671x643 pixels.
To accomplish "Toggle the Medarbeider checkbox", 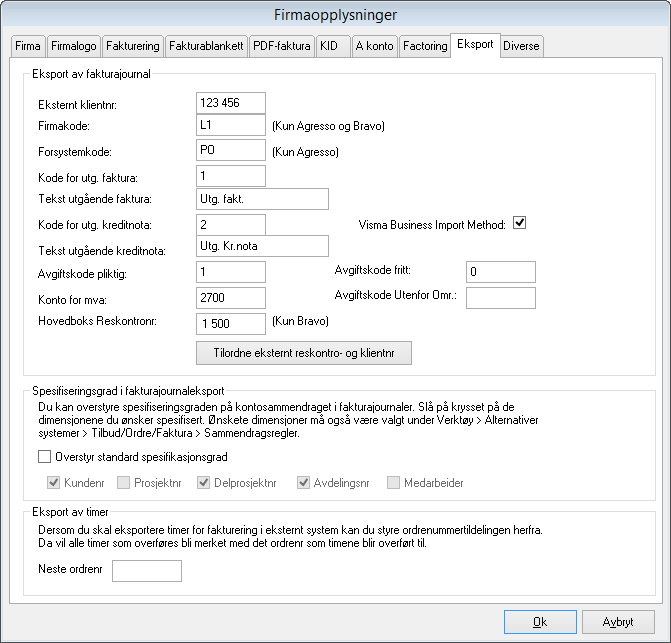I will (393, 483).
